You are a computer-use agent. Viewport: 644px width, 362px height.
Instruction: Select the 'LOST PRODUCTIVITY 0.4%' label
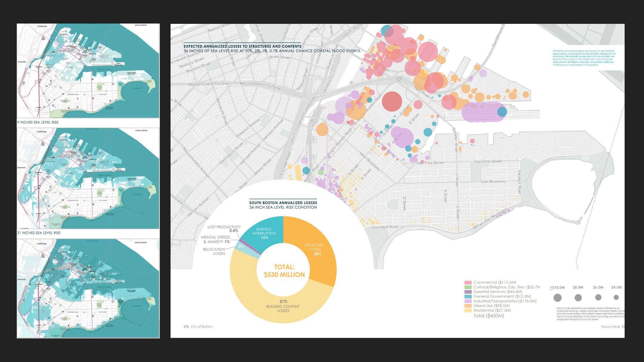(224, 229)
